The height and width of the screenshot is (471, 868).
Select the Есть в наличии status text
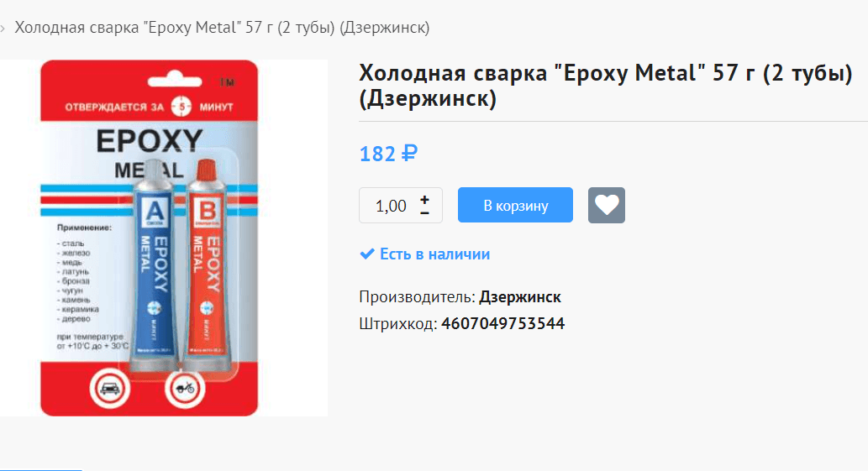434,254
